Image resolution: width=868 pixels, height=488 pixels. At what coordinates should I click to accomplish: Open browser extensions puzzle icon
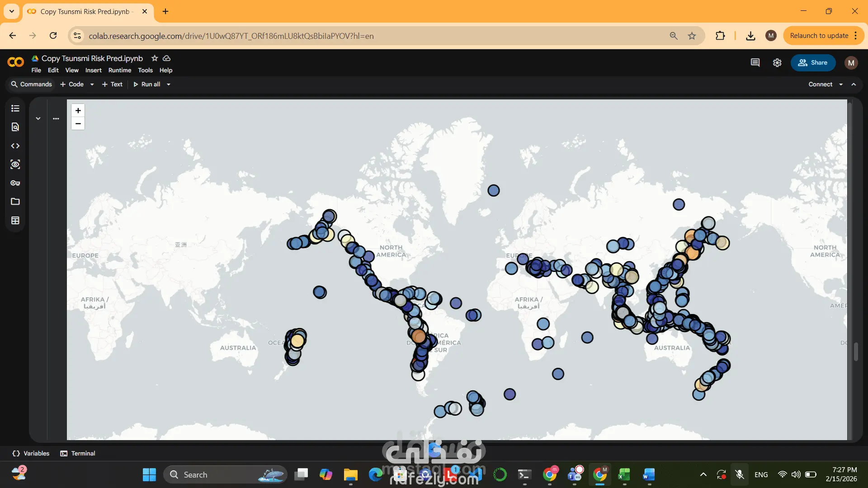pos(720,36)
